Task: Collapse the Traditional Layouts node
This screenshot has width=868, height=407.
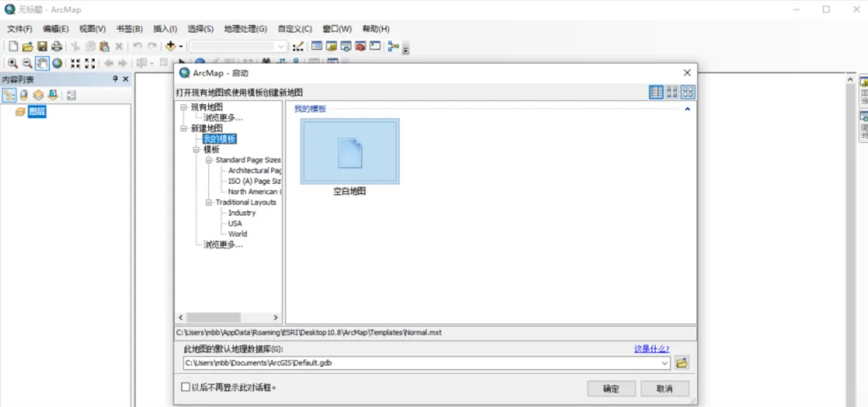Action: coord(209,202)
